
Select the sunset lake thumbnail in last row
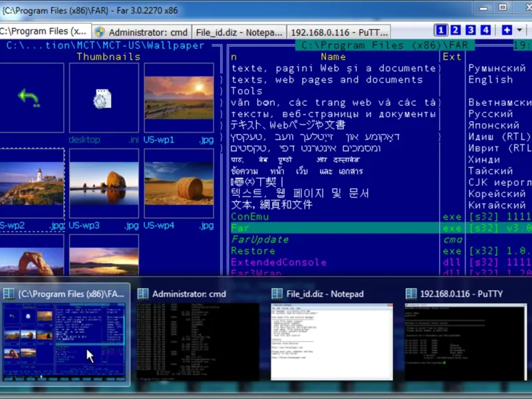pos(104,255)
